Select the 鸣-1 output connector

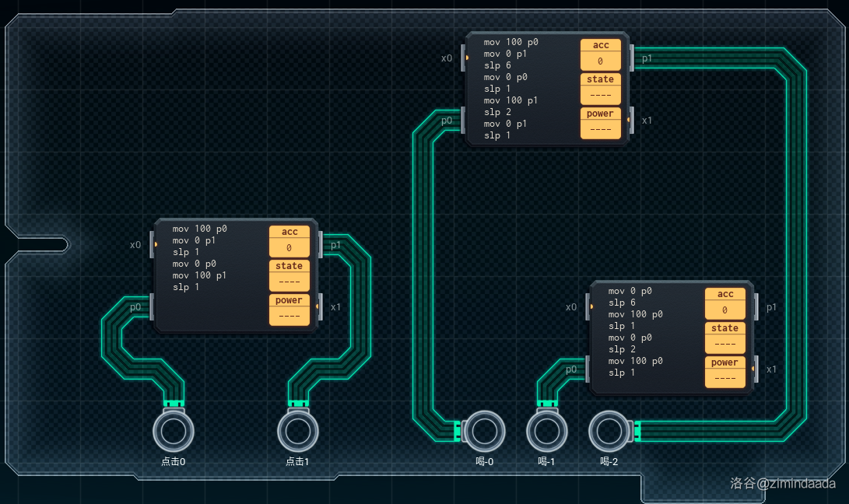tap(546, 431)
